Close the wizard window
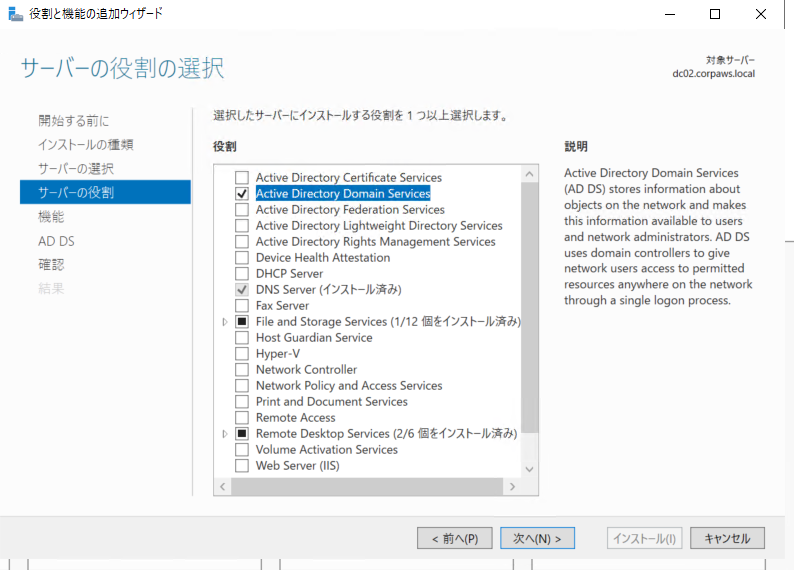This screenshot has height=570, width=794. 761,14
